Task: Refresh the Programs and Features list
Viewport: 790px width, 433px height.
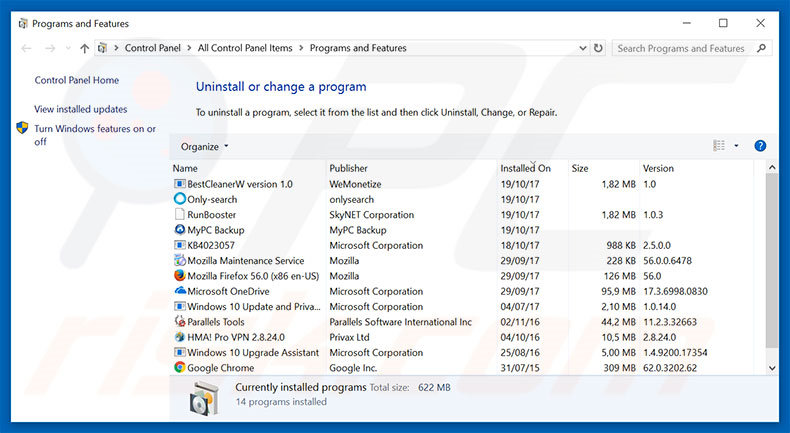Action: pos(598,48)
